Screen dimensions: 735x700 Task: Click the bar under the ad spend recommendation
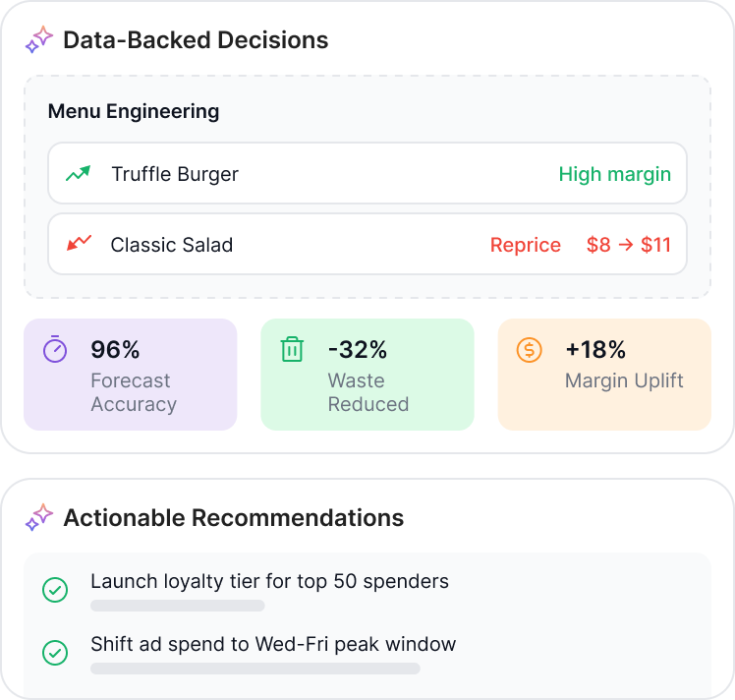click(254, 669)
